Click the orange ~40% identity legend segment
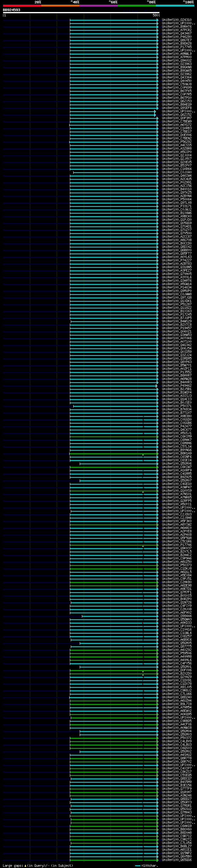Image resolution: width=197 pixels, height=868 pixels. (60, 6)
